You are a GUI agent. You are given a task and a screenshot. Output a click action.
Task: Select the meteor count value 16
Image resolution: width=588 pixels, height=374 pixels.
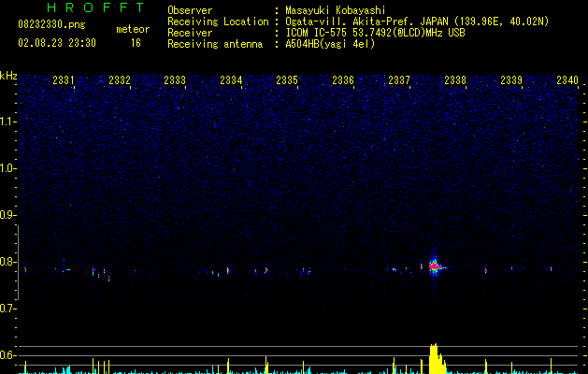tap(136, 43)
